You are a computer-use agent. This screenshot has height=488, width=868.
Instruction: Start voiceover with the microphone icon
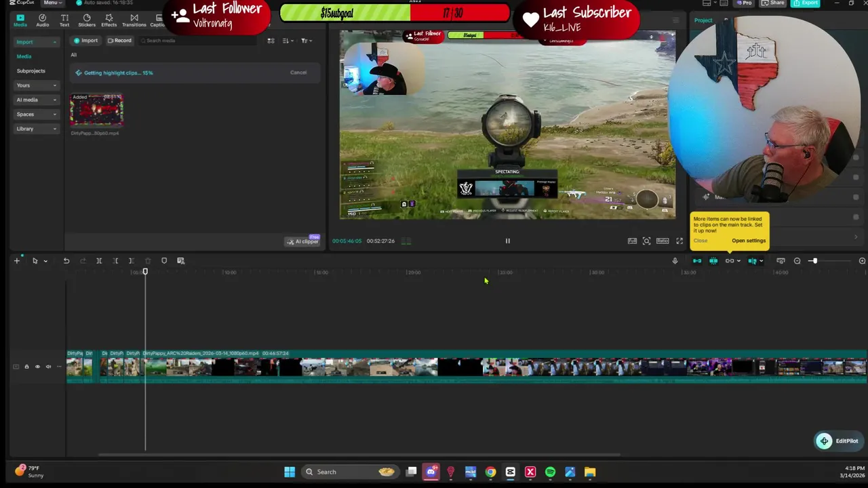675,261
